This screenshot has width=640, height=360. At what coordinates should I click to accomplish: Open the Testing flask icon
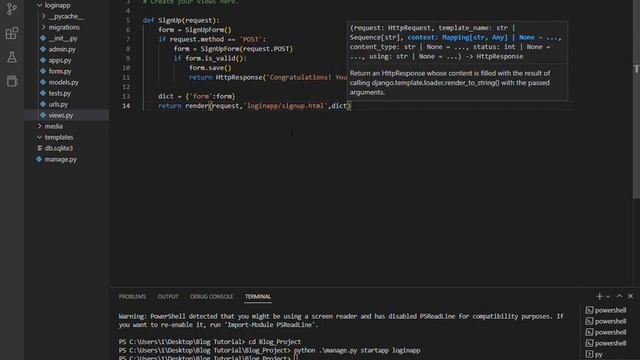click(x=12, y=57)
